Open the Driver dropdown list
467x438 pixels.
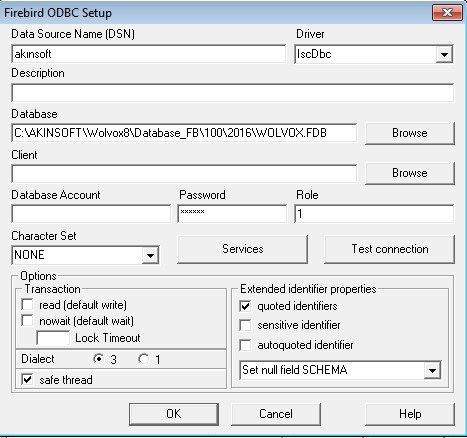click(444, 54)
